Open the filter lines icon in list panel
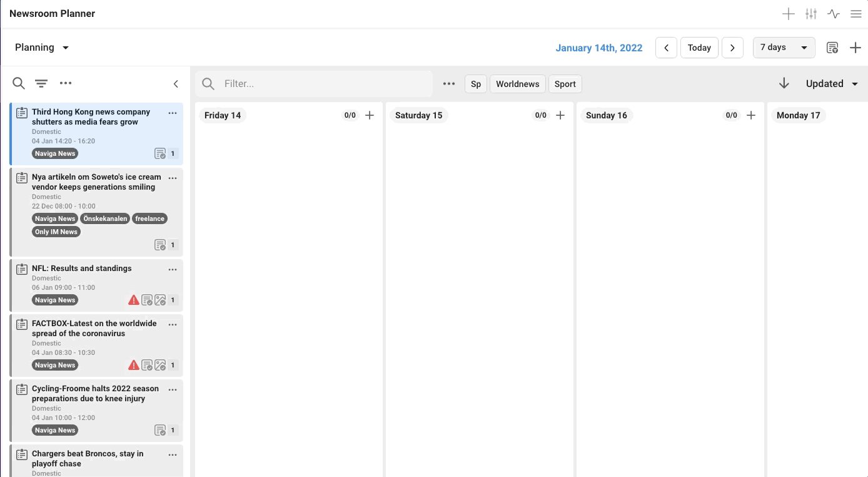The height and width of the screenshot is (477, 868). 41,83
